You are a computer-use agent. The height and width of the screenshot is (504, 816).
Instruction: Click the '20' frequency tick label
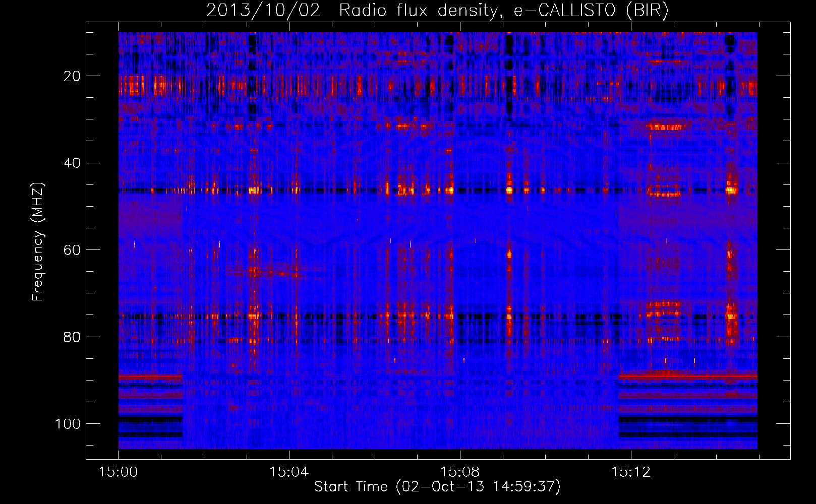pyautogui.click(x=73, y=76)
